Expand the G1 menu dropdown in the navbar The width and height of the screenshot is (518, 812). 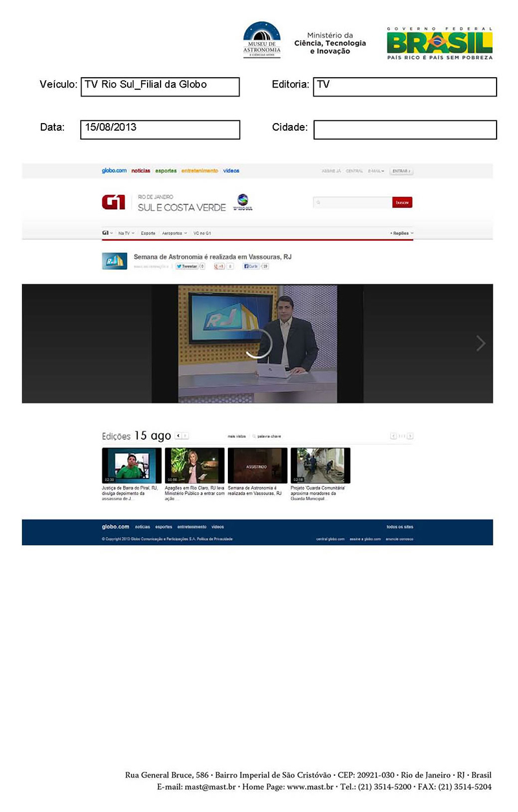click(107, 232)
